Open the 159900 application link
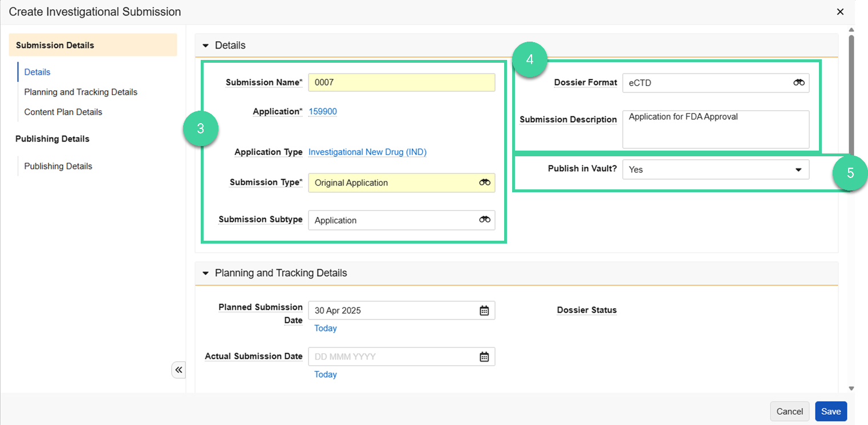The width and height of the screenshot is (868, 425). [x=323, y=111]
